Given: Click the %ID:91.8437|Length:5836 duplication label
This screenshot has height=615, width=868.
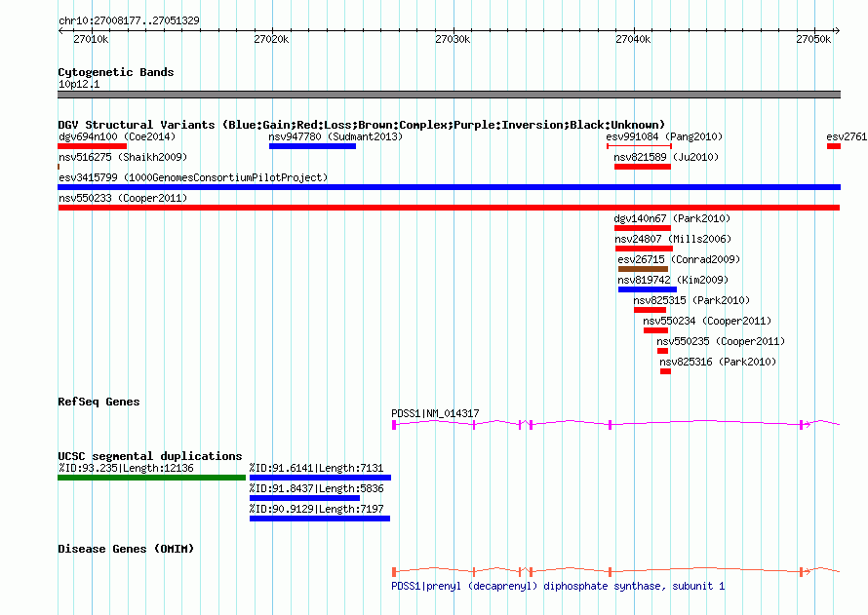Looking at the screenshot, I should click(x=316, y=488).
